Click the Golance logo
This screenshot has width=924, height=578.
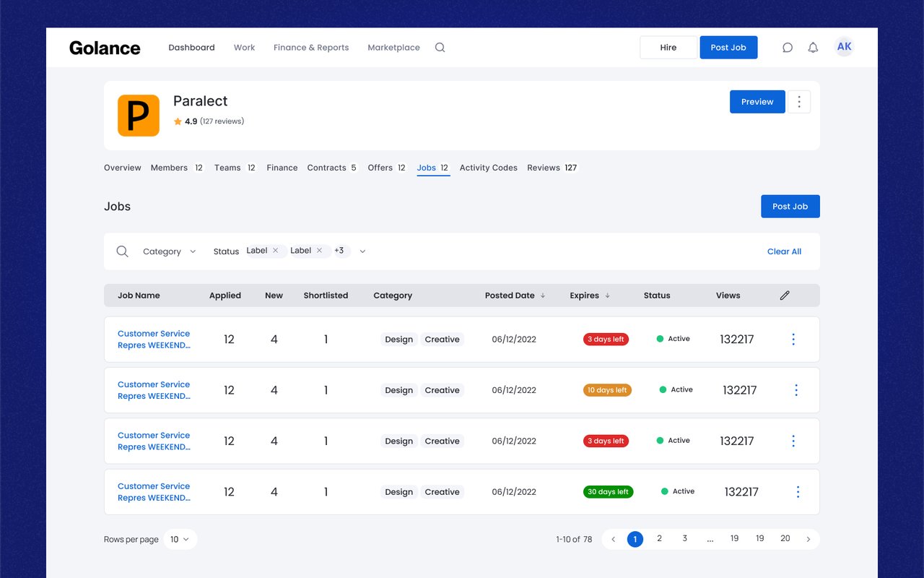[105, 48]
